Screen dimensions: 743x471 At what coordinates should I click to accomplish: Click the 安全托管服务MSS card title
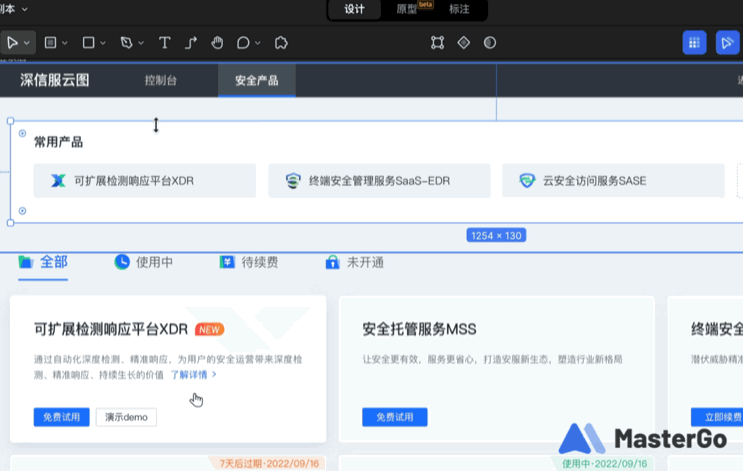pyautogui.click(x=419, y=329)
